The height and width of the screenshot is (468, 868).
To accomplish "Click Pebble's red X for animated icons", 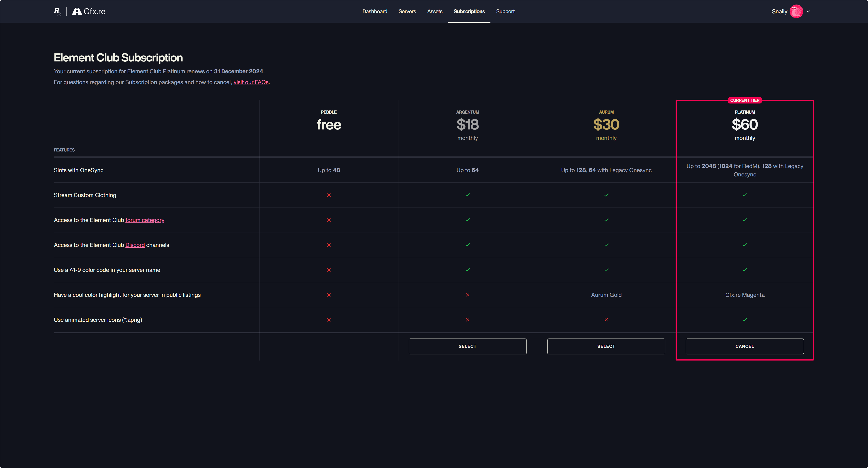I will point(329,320).
